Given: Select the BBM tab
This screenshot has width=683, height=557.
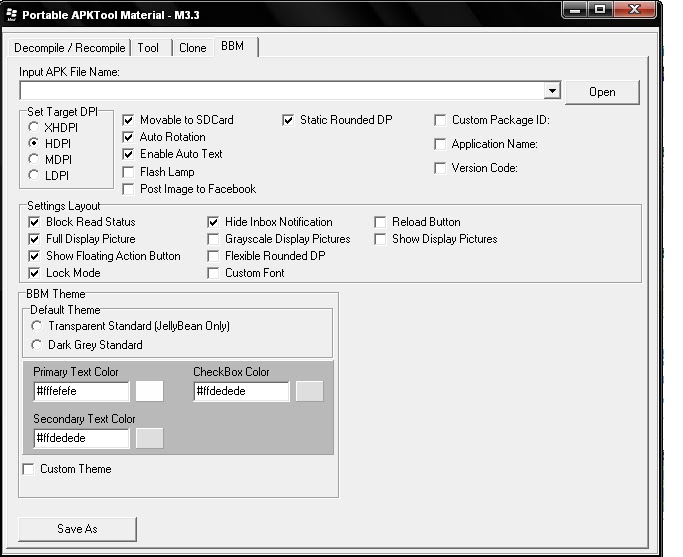Looking at the screenshot, I should point(236,46).
